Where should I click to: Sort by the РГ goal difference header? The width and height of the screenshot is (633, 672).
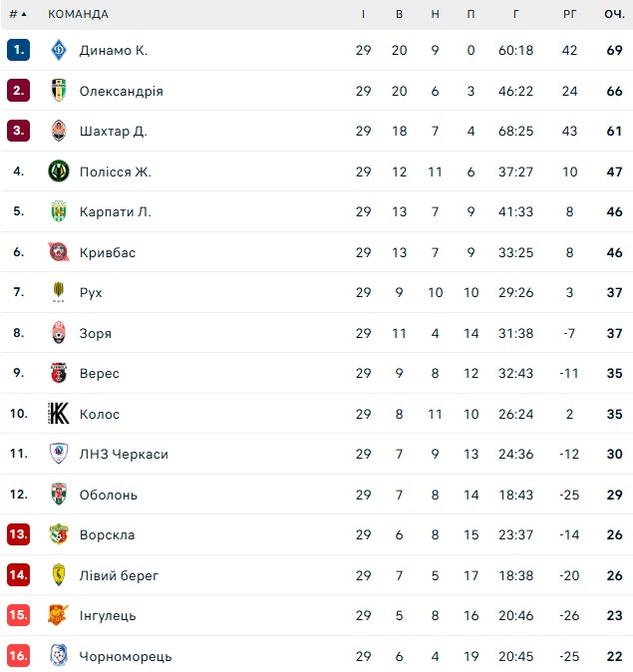tap(569, 14)
